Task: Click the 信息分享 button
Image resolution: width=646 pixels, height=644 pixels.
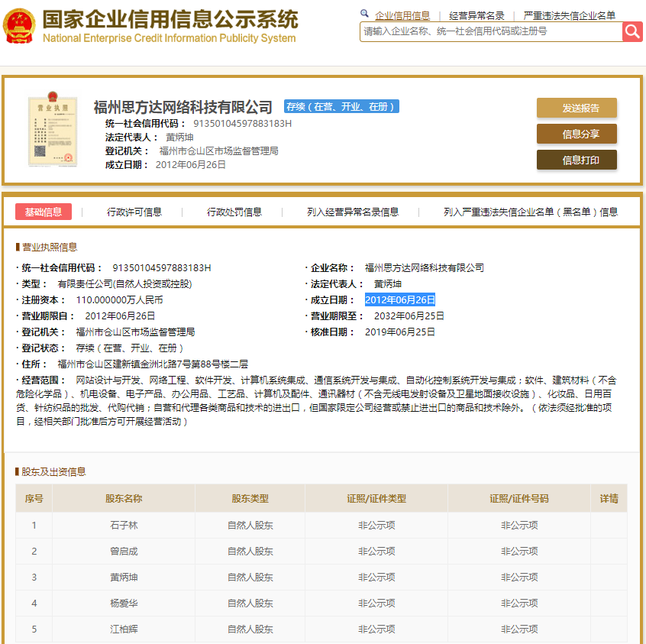Action: click(x=577, y=134)
